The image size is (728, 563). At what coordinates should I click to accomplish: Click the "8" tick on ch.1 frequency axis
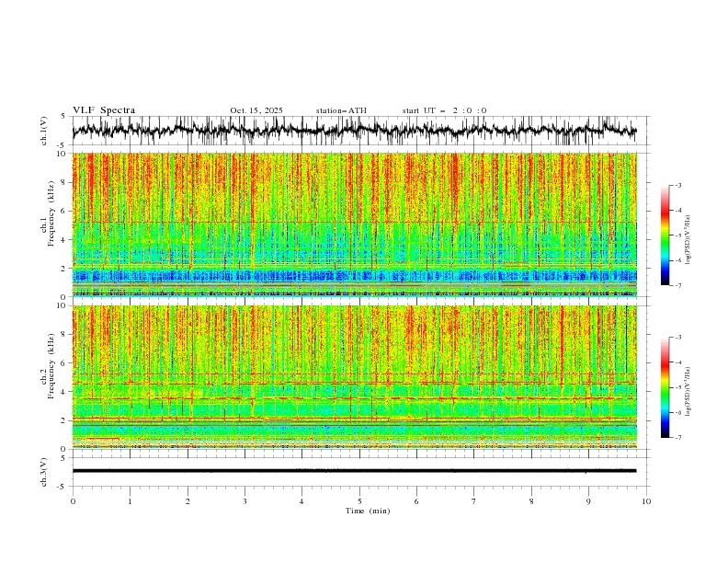(x=64, y=182)
